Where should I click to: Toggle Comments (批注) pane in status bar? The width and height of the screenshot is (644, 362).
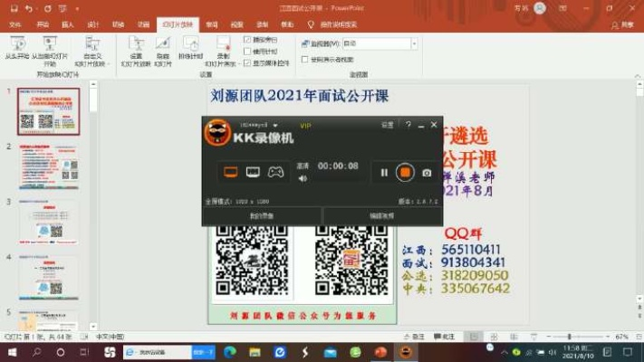444,337
